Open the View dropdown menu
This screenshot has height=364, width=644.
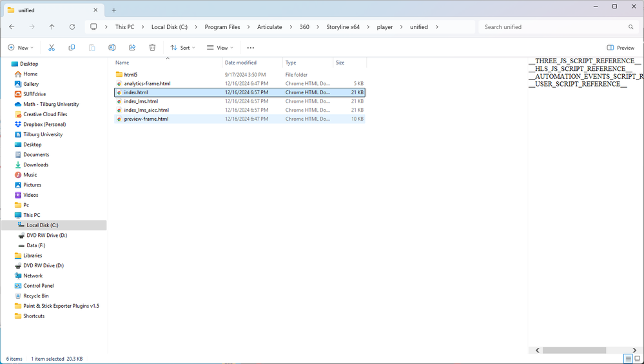220,48
